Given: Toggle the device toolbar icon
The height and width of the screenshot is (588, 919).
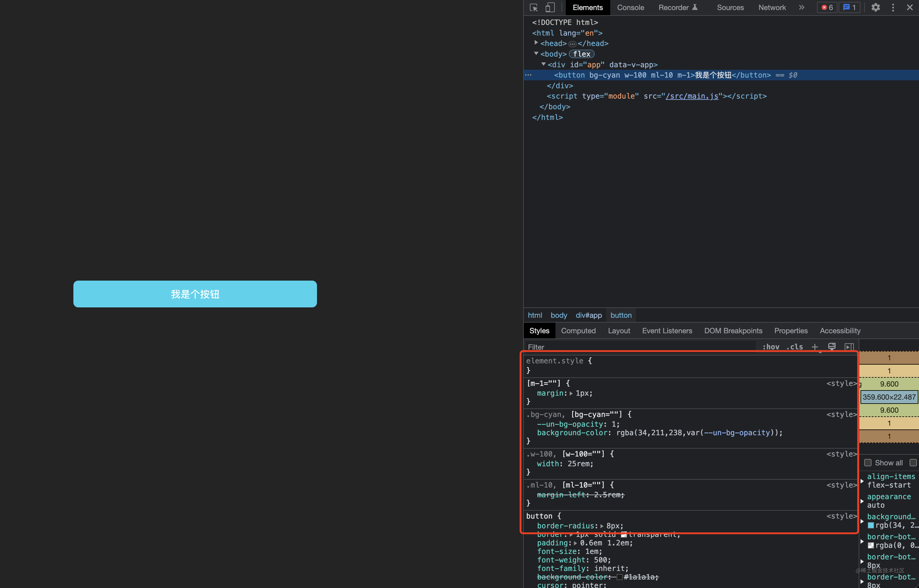Looking at the screenshot, I should pyautogui.click(x=550, y=8).
